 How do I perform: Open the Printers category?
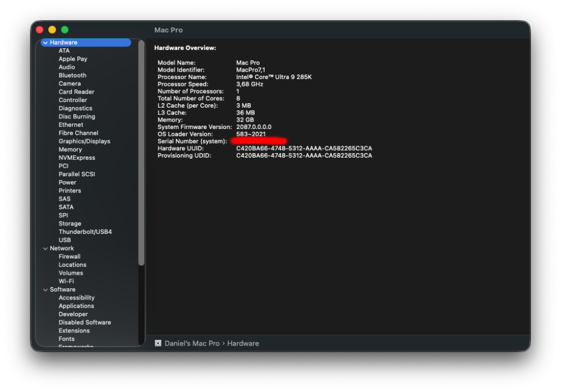(x=70, y=191)
